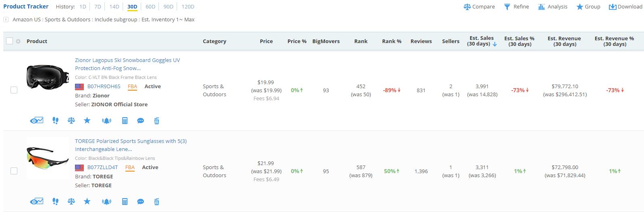This screenshot has height=213, width=644.
Task: Click alert bell icon in Zionor row
Action: pos(106,121)
